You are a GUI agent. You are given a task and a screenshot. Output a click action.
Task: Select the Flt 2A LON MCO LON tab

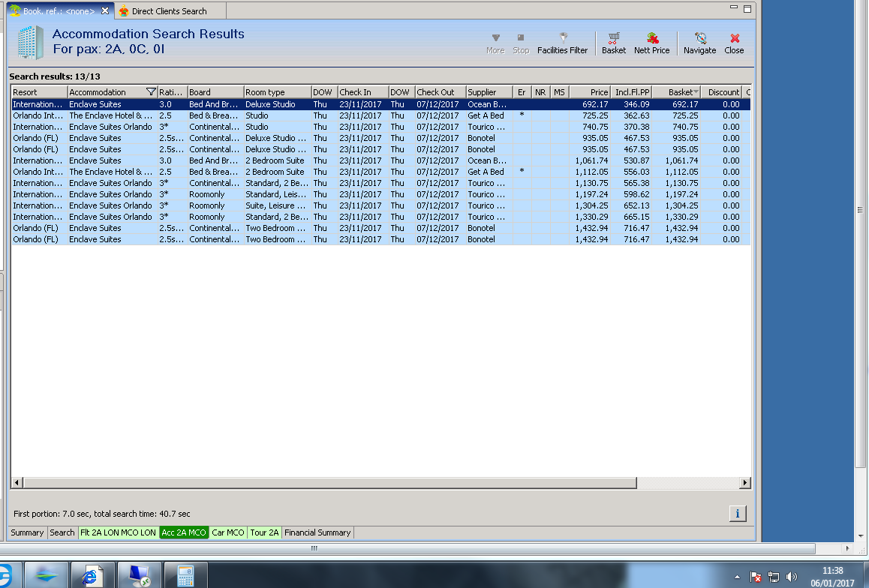[118, 532]
